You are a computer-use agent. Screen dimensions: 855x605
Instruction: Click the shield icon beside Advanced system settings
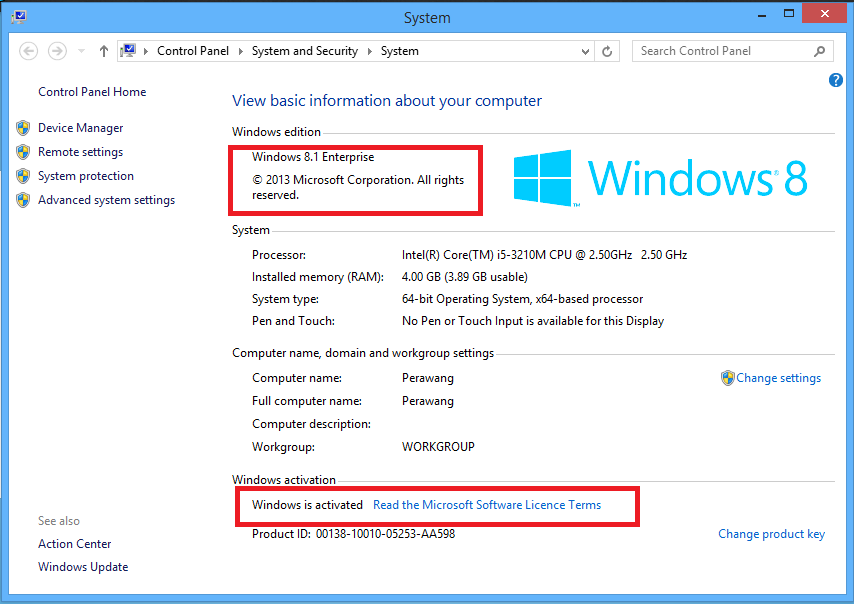click(23, 200)
